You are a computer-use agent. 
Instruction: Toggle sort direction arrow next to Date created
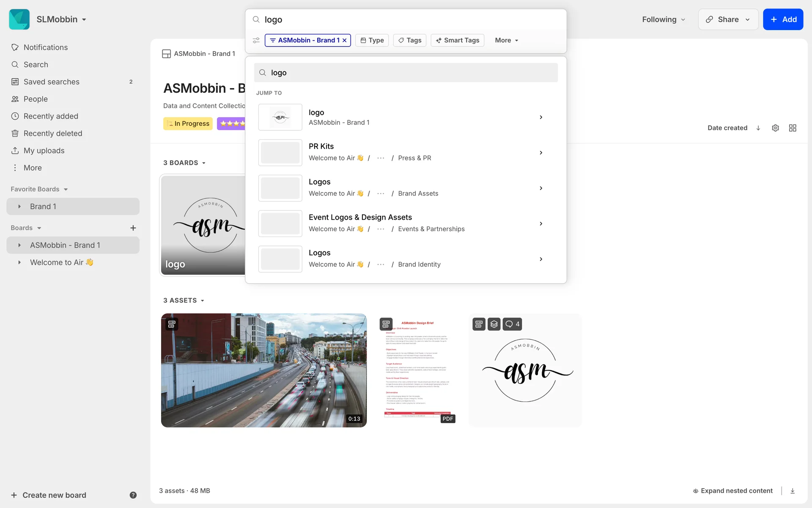[758, 128]
